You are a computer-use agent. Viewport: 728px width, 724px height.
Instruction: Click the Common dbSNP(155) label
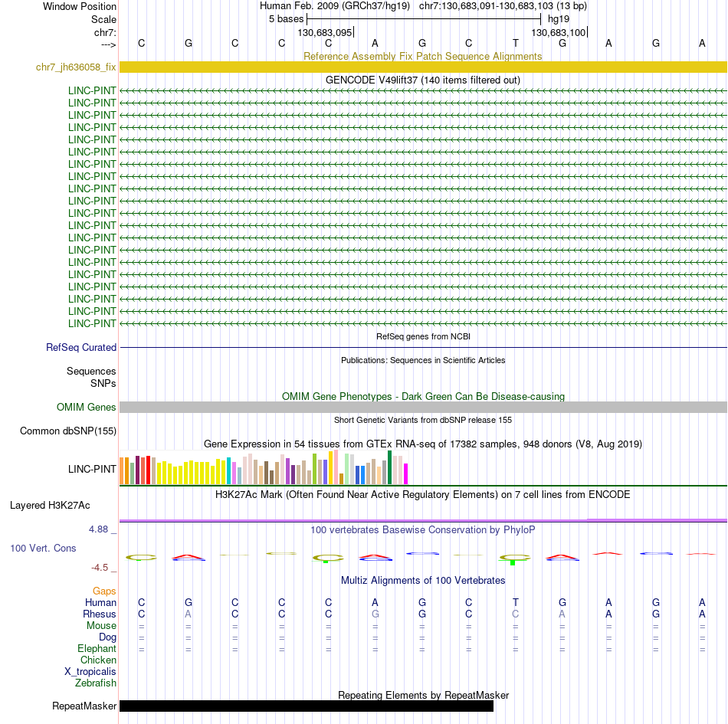67,431
